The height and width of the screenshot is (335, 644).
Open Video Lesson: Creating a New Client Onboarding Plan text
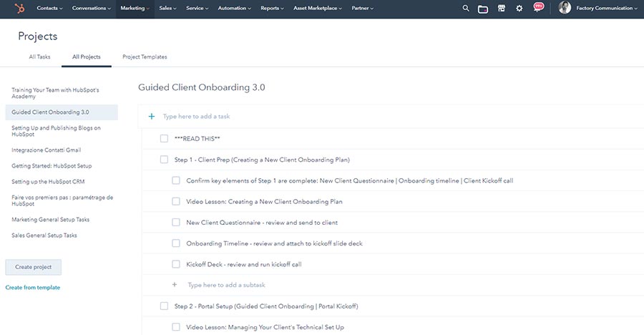coord(264,201)
